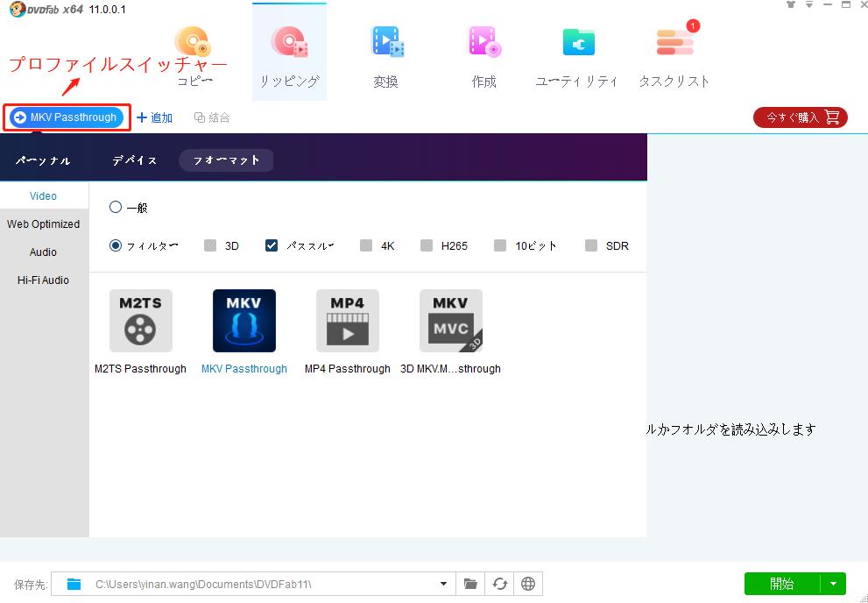This screenshot has width=868, height=603.
Task: Toggle the 4K filter checkbox
Action: pos(366,245)
